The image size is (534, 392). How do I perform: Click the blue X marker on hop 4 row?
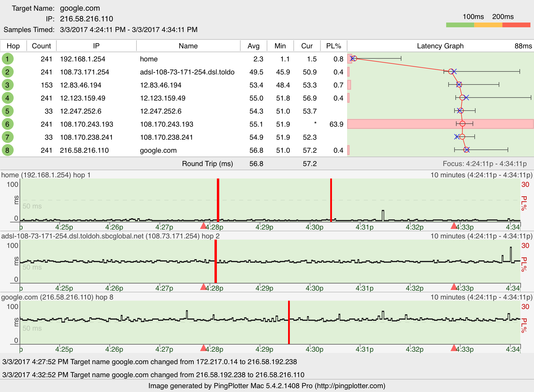tap(466, 98)
